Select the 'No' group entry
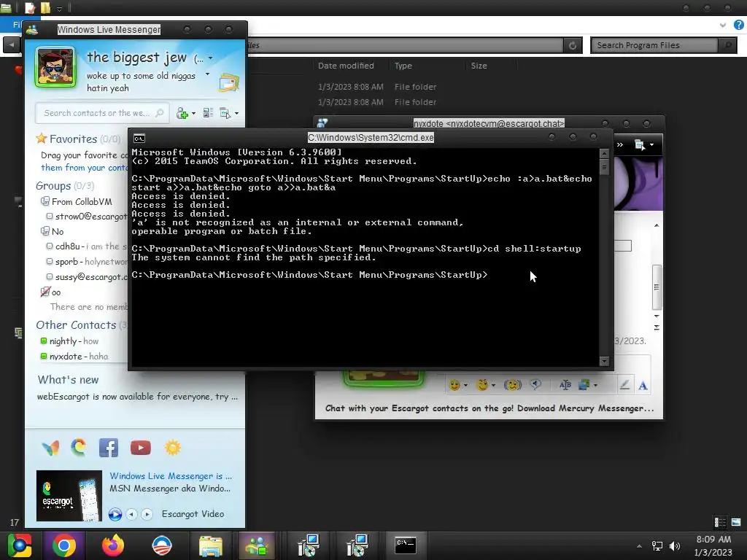Viewport: 747px width, 560px height. pos(52,231)
